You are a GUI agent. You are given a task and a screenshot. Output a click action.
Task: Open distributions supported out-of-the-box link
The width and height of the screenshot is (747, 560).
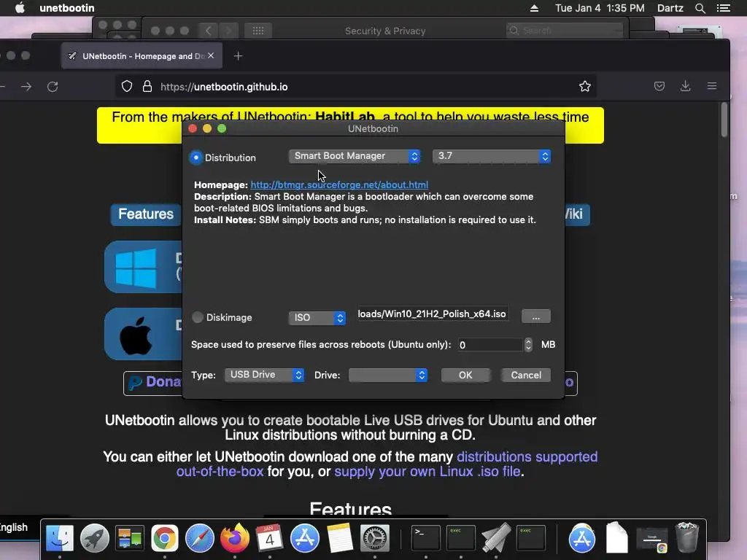pyautogui.click(x=387, y=464)
